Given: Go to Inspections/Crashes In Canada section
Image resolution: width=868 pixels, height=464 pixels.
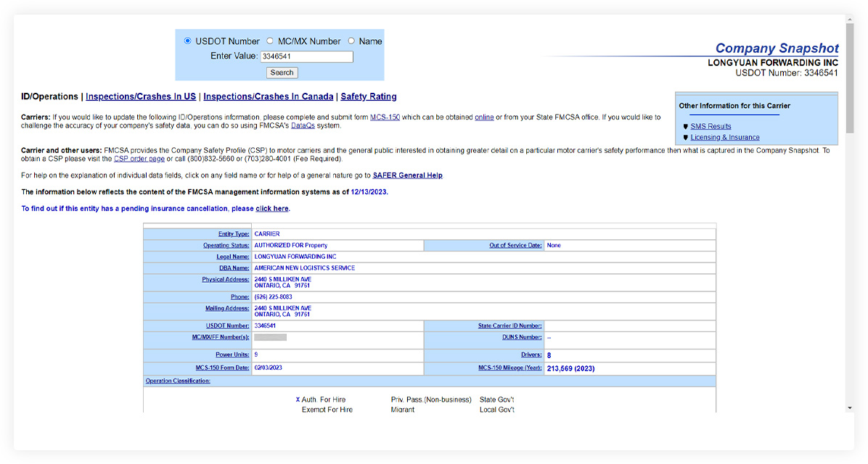Looking at the screenshot, I should pyautogui.click(x=269, y=96).
